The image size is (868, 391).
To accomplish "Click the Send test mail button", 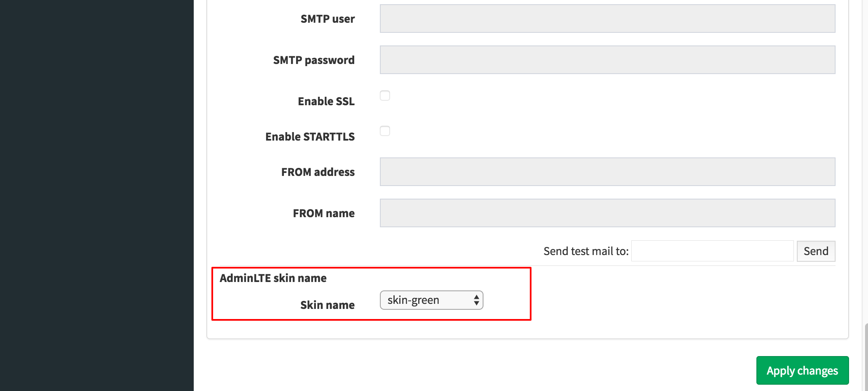I will tap(816, 251).
